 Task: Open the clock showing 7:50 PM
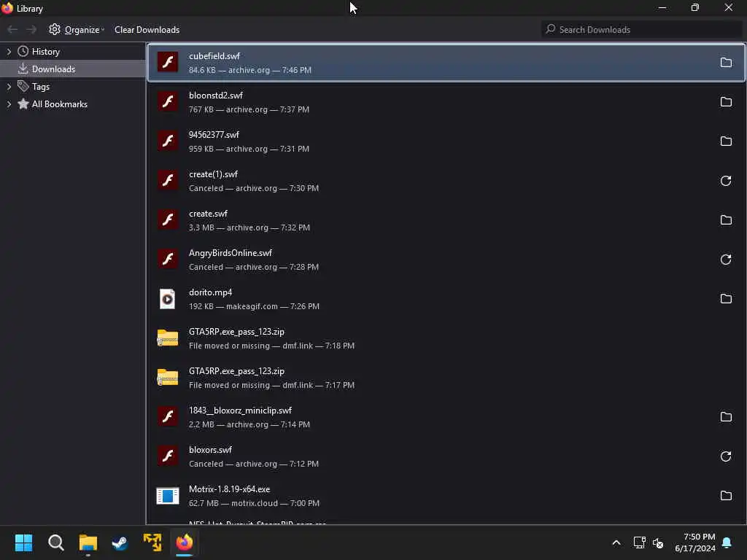(695, 542)
